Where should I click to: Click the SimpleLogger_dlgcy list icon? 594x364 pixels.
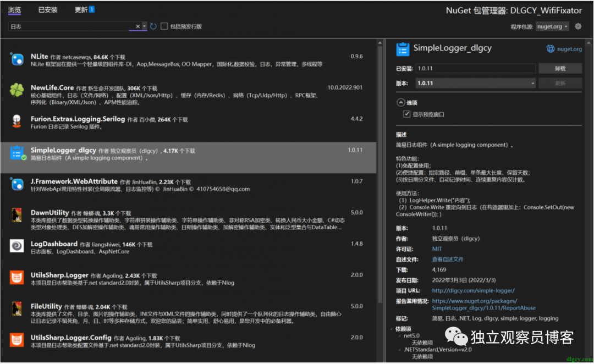(x=17, y=153)
